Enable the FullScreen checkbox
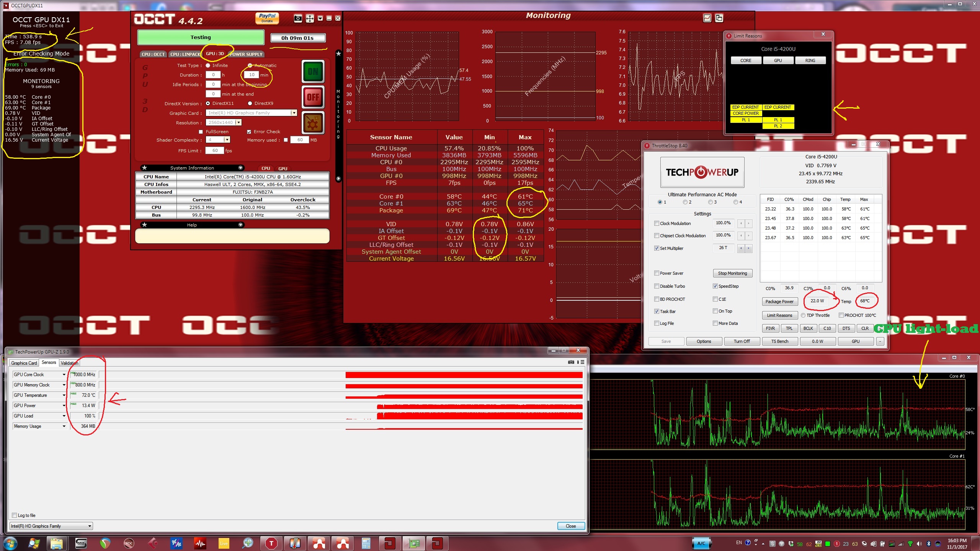Screen dimensions: 980x551 coord(201,132)
